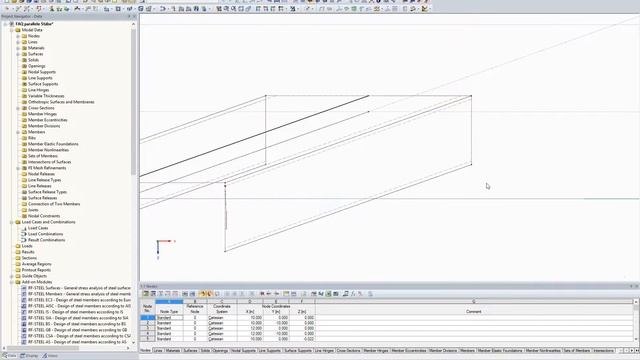The width and height of the screenshot is (640, 360).
Task: Pin the Project Navigator panel
Action: (x=129, y=16)
